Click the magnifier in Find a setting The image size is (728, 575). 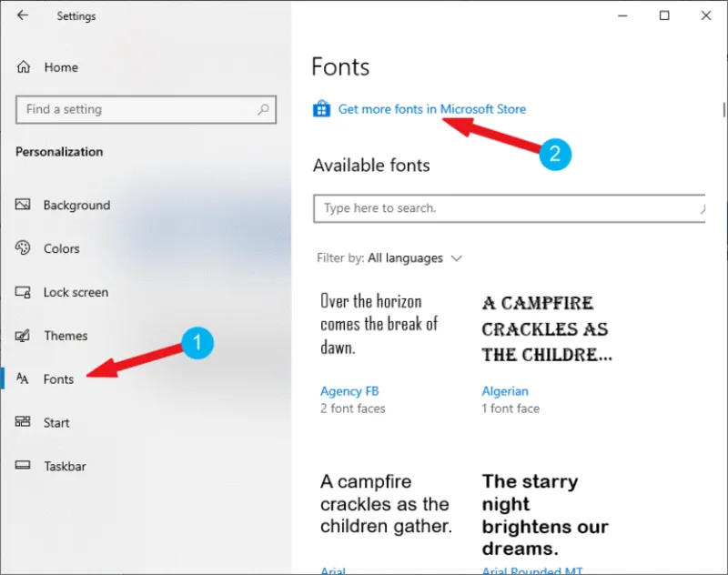pyautogui.click(x=263, y=109)
